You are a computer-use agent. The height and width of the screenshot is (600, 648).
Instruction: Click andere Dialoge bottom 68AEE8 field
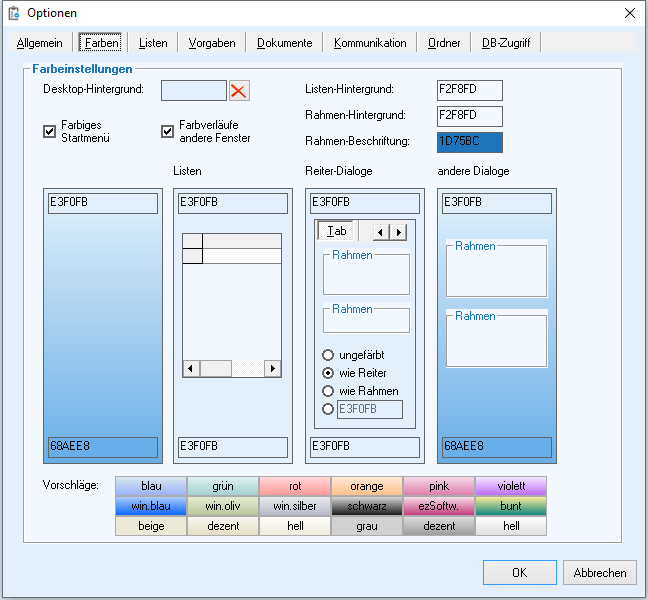pyautogui.click(x=497, y=448)
